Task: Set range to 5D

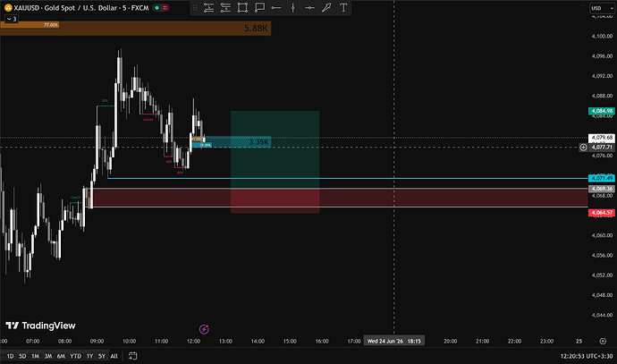Action: [x=22, y=356]
